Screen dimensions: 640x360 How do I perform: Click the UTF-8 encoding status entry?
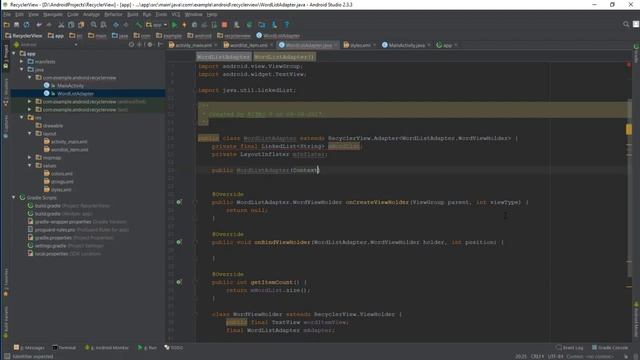coord(556,356)
